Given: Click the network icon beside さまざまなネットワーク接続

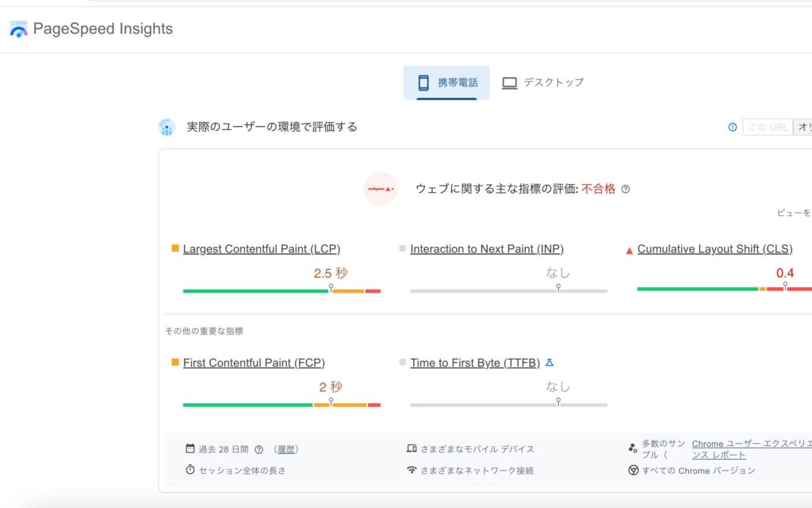Looking at the screenshot, I should [412, 470].
